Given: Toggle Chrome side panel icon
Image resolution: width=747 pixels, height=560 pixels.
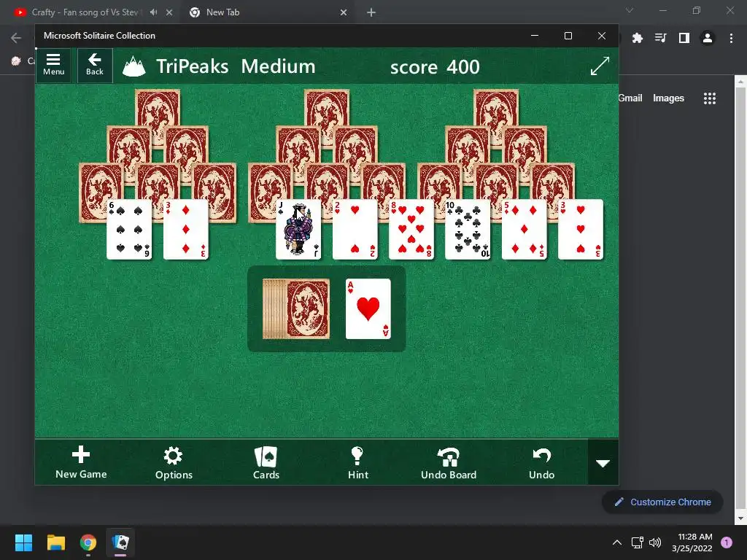Looking at the screenshot, I should [684, 38].
